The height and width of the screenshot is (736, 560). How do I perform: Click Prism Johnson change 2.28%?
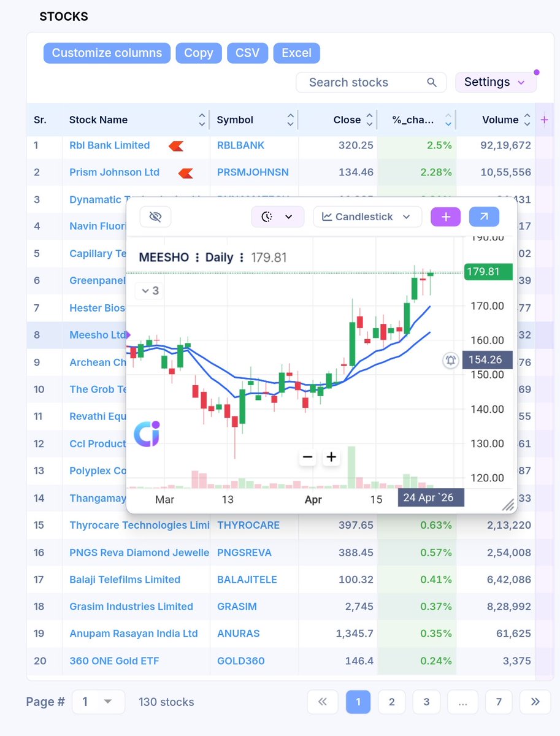click(x=437, y=172)
